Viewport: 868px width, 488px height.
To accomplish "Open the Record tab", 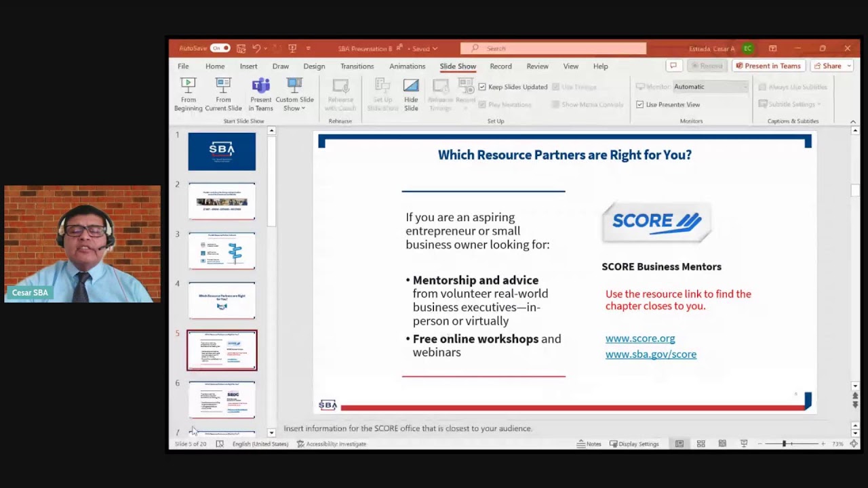I will click(500, 66).
